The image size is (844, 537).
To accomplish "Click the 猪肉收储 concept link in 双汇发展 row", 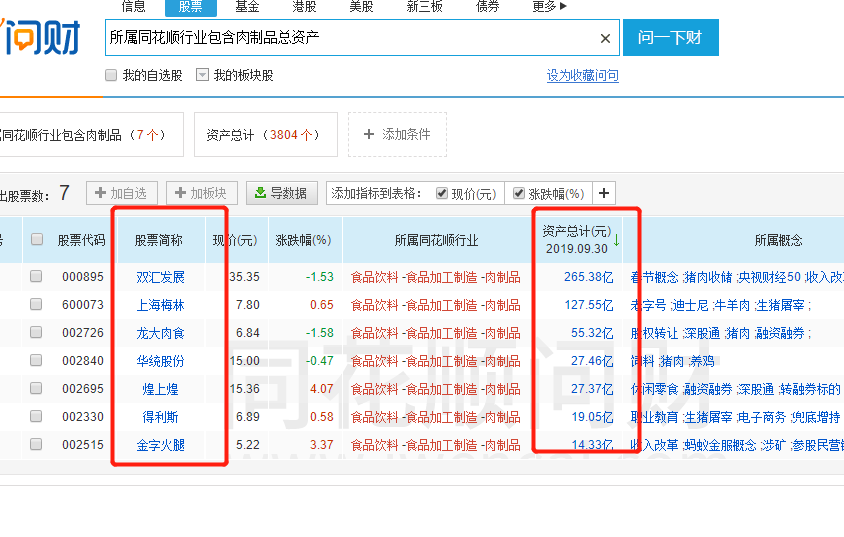I will (708, 277).
